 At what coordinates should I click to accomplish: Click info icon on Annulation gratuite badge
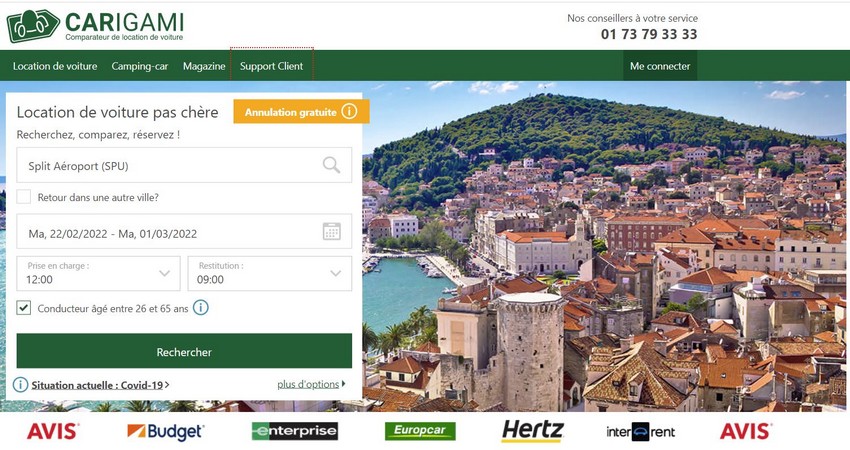(349, 112)
